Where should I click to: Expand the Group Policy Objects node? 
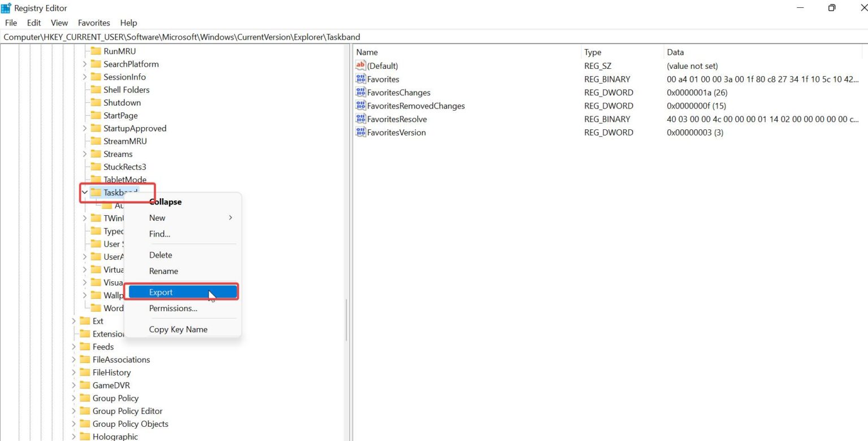pos(73,423)
